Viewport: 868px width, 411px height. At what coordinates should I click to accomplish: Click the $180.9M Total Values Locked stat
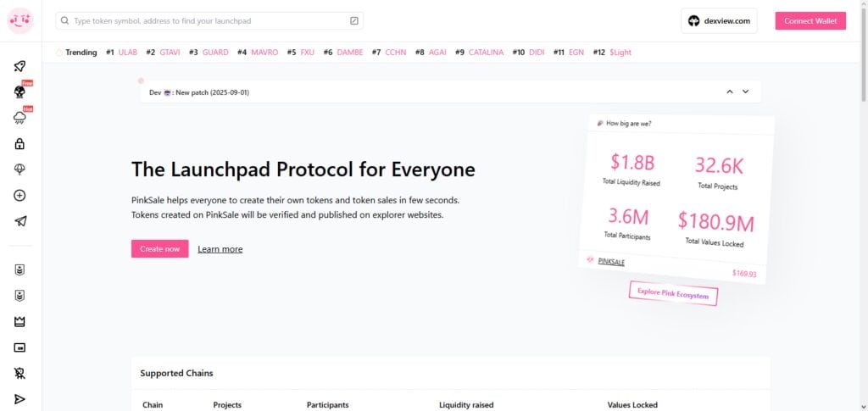[x=715, y=228]
